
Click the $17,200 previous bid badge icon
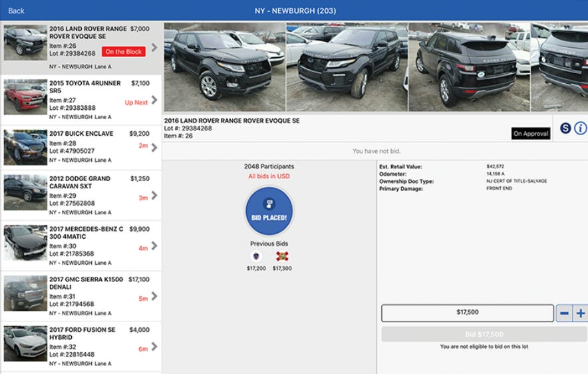[x=256, y=256]
